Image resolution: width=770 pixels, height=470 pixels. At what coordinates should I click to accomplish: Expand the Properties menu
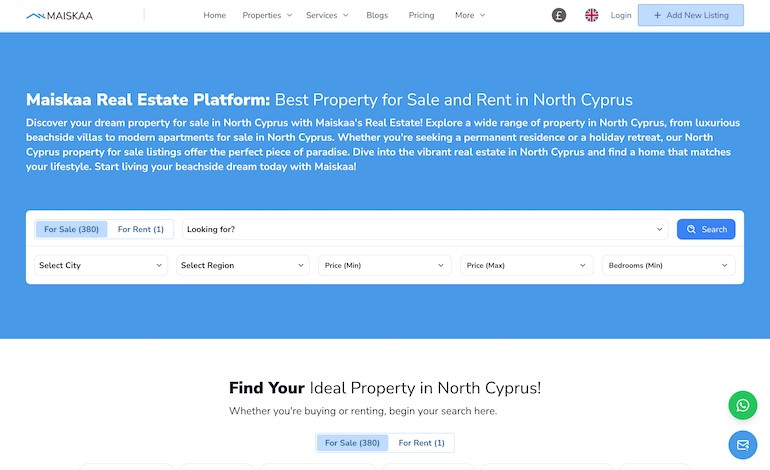click(267, 15)
